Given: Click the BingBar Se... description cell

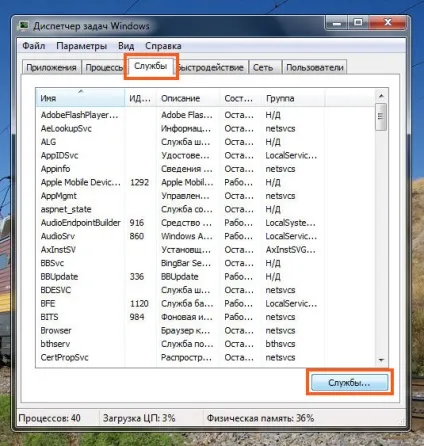Looking at the screenshot, I should tap(186, 263).
